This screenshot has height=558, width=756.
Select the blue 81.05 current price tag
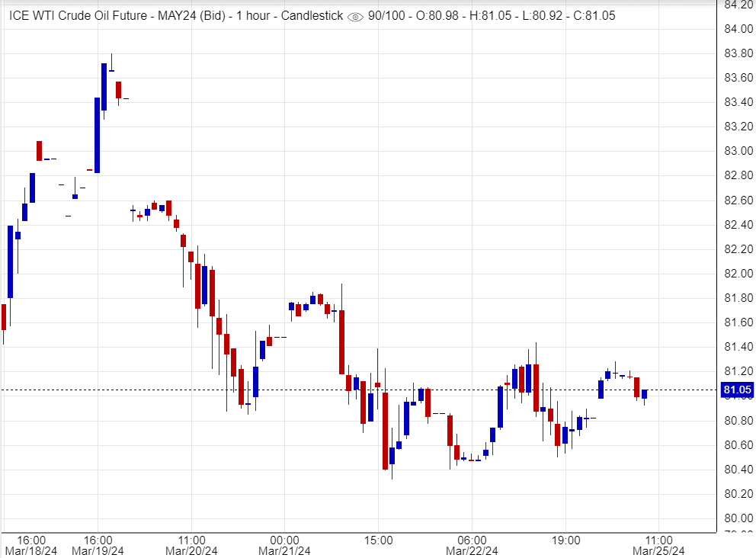pos(736,390)
